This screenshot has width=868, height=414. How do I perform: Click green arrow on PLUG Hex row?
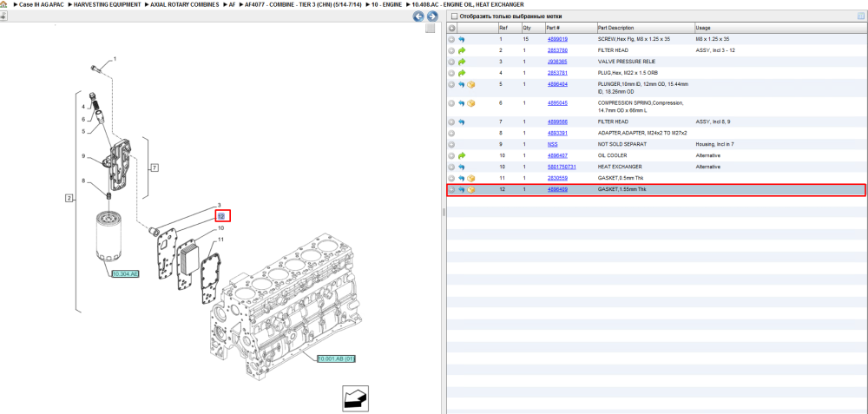coord(461,73)
